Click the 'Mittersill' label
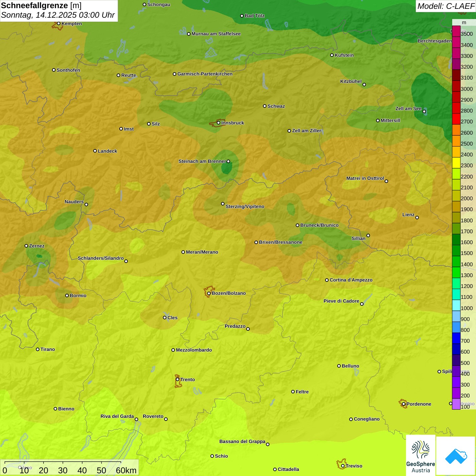 coord(390,120)
